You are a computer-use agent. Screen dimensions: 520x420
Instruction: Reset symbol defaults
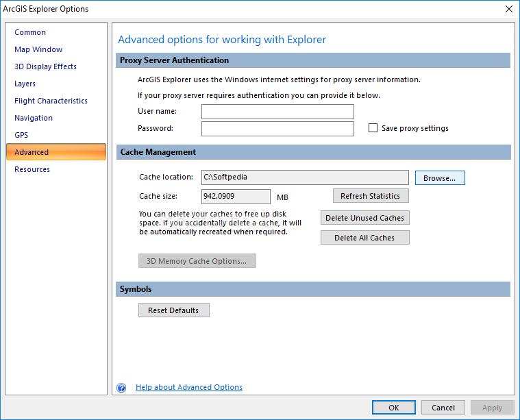[174, 310]
